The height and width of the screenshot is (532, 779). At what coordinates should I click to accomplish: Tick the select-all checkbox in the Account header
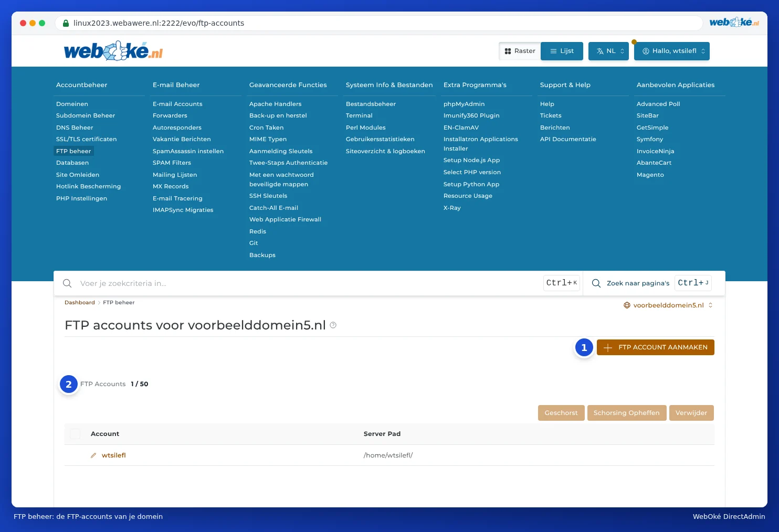click(x=75, y=434)
